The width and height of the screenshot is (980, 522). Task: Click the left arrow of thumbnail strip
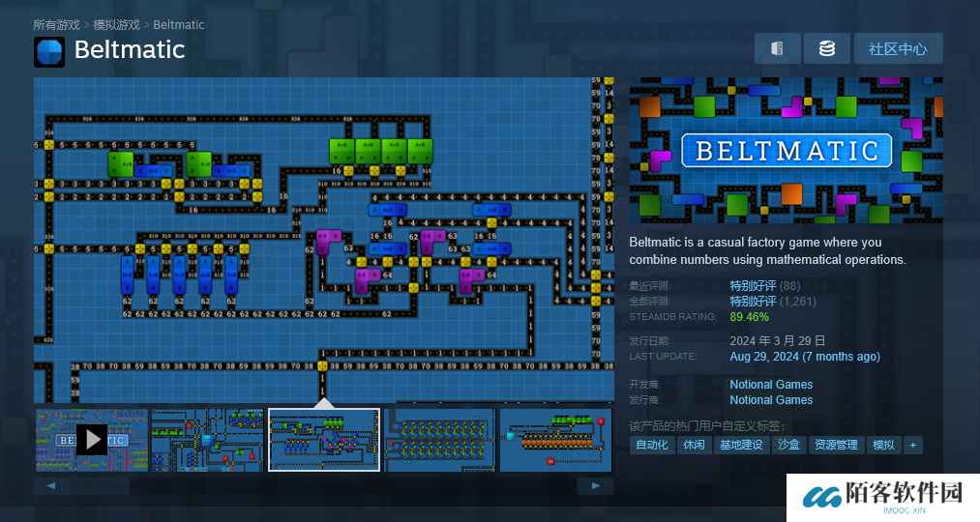51,486
